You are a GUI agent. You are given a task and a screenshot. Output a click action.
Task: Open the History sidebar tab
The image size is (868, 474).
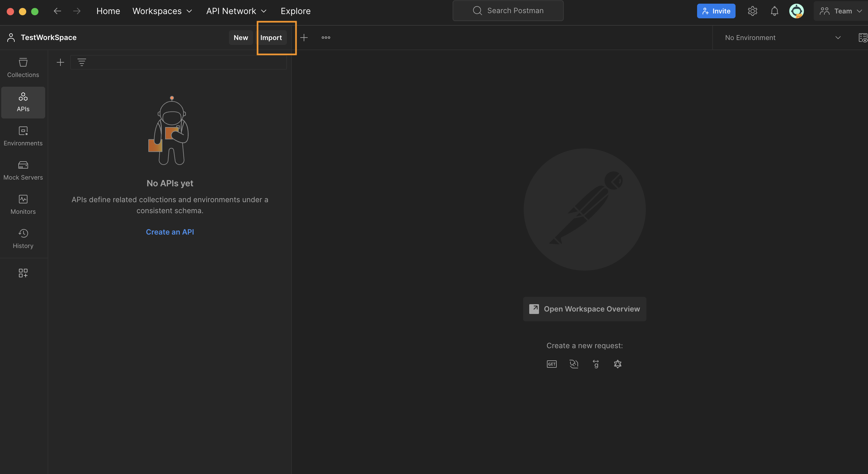pos(23,239)
